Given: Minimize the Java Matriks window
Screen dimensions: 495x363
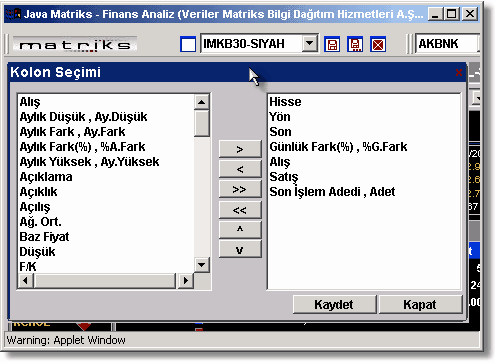Looking at the screenshot, I should coord(434,14).
